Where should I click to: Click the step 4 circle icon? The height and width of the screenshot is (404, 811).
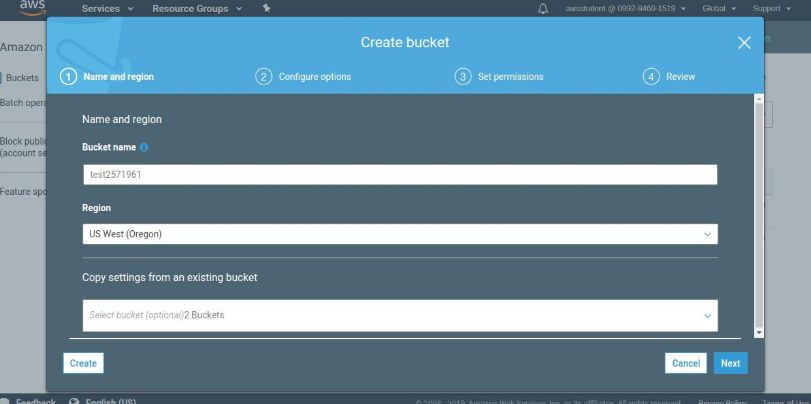click(651, 77)
